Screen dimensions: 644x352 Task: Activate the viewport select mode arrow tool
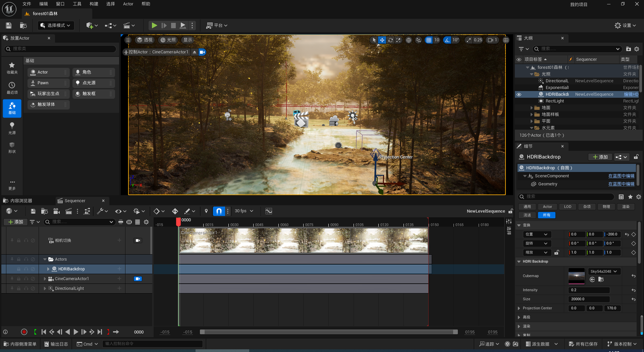pos(374,40)
